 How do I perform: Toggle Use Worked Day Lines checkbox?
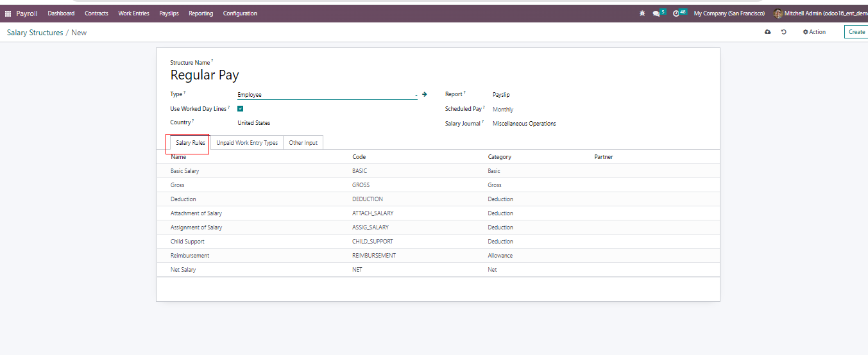click(241, 109)
